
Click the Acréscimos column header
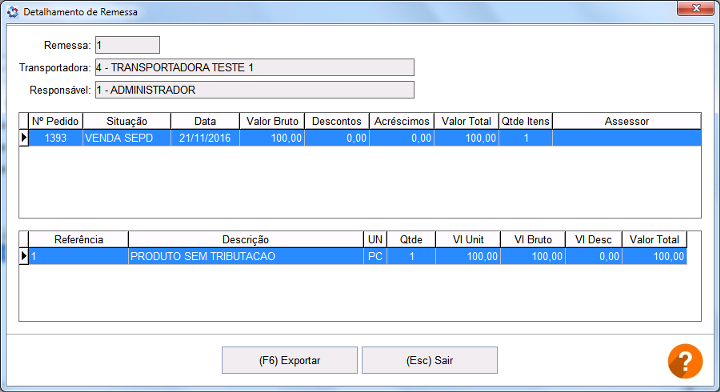pos(402,121)
